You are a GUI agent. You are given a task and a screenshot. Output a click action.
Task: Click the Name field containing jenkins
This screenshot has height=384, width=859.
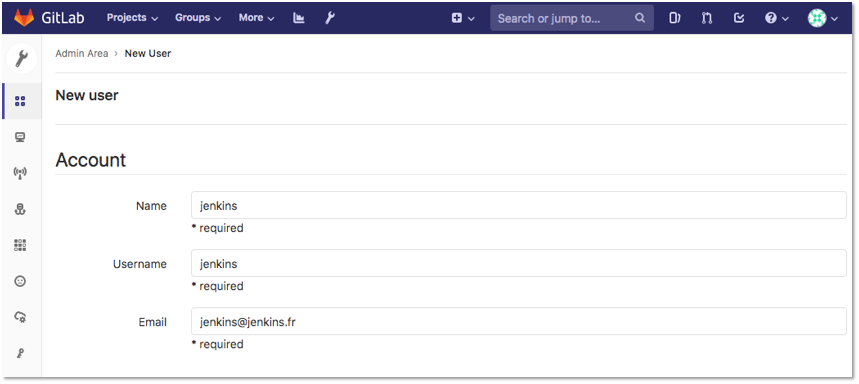pyautogui.click(x=519, y=205)
